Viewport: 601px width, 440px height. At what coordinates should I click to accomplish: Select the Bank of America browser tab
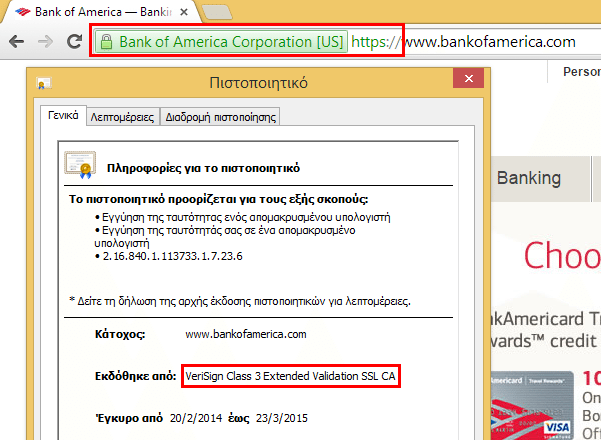(101, 12)
